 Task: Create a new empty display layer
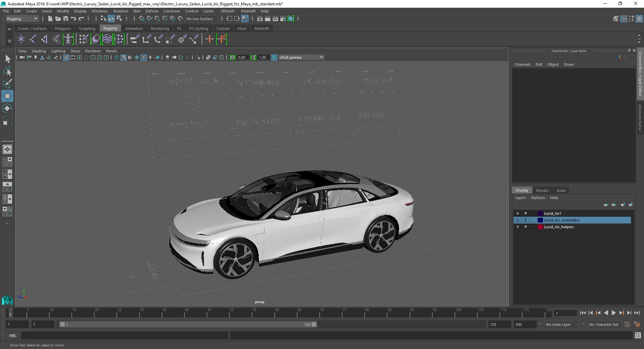point(623,205)
